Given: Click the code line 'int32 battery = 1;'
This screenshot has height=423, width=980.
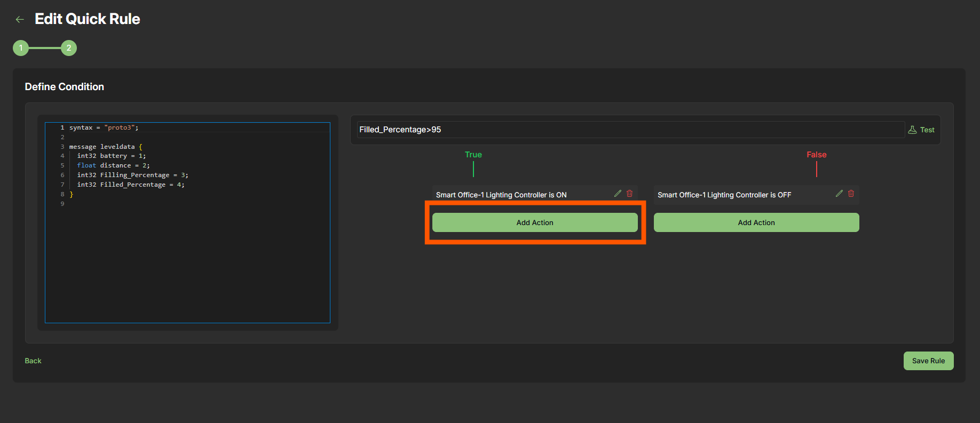Looking at the screenshot, I should click(x=112, y=156).
